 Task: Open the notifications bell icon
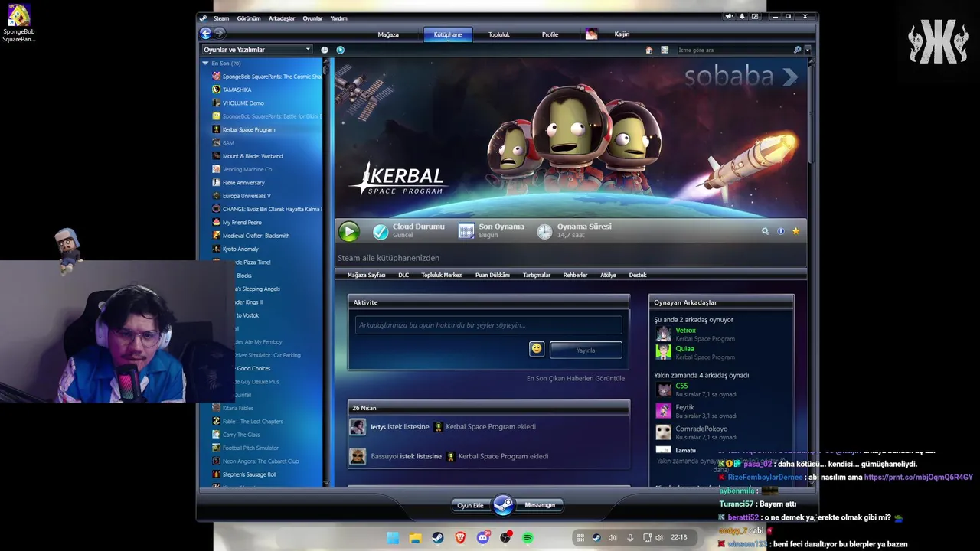[x=742, y=17]
